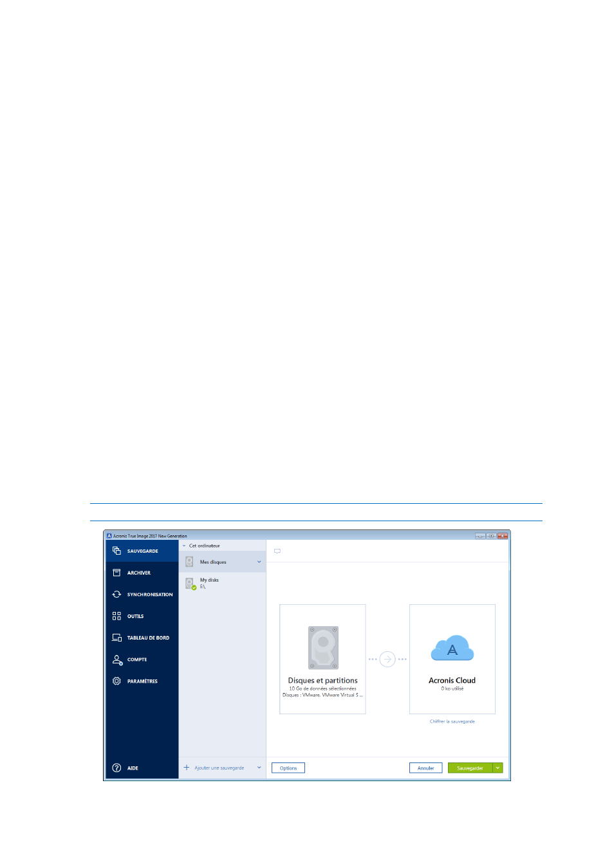Open the Synchronisation section icon
The width and height of the screenshot is (614, 868).
[116, 595]
